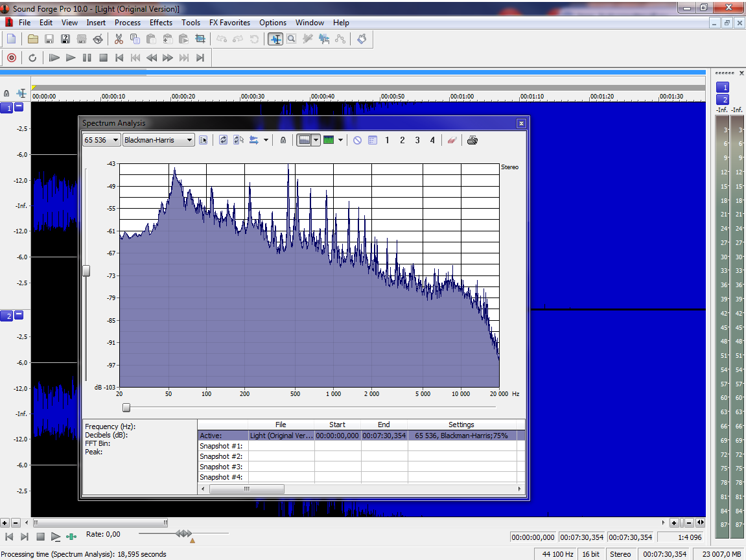Click the Scrub tool icon near Rate
This screenshot has height=560, width=746.
point(71,537)
